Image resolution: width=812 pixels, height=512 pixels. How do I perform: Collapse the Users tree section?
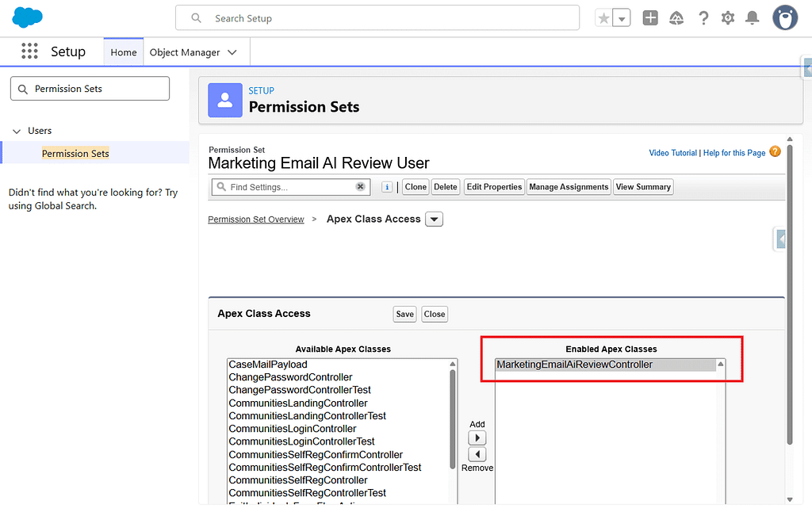(17, 131)
